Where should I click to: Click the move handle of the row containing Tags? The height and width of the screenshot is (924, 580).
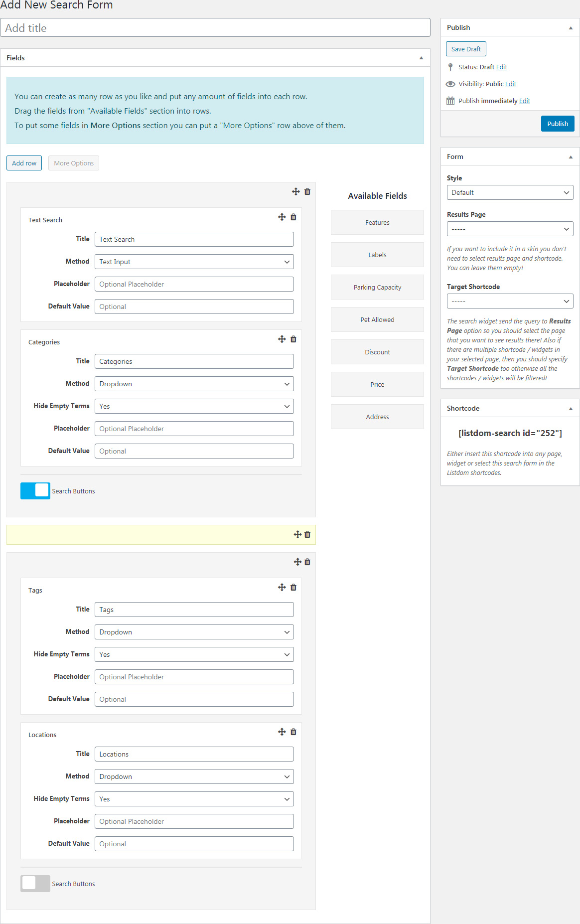[297, 562]
